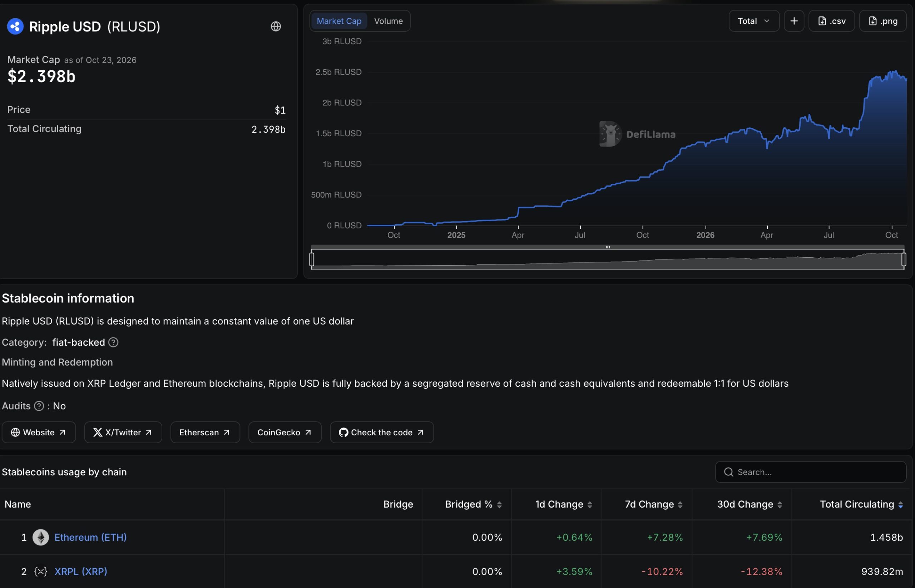This screenshot has height=588, width=915.
Task: Click the Bridge column header
Action: coord(398,504)
